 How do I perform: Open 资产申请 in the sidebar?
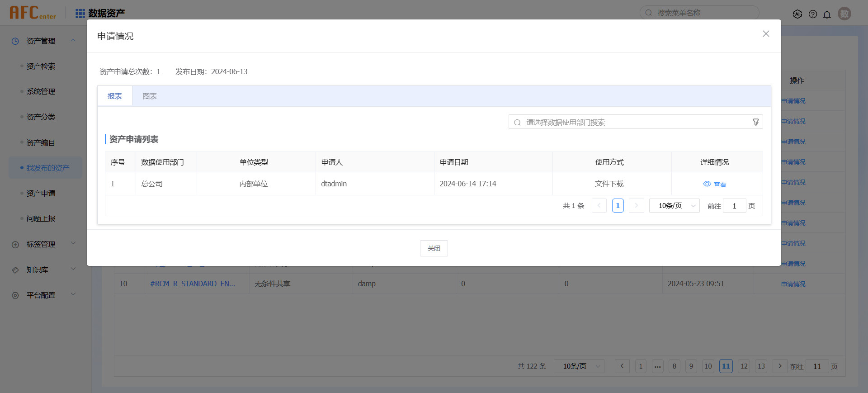tap(41, 193)
